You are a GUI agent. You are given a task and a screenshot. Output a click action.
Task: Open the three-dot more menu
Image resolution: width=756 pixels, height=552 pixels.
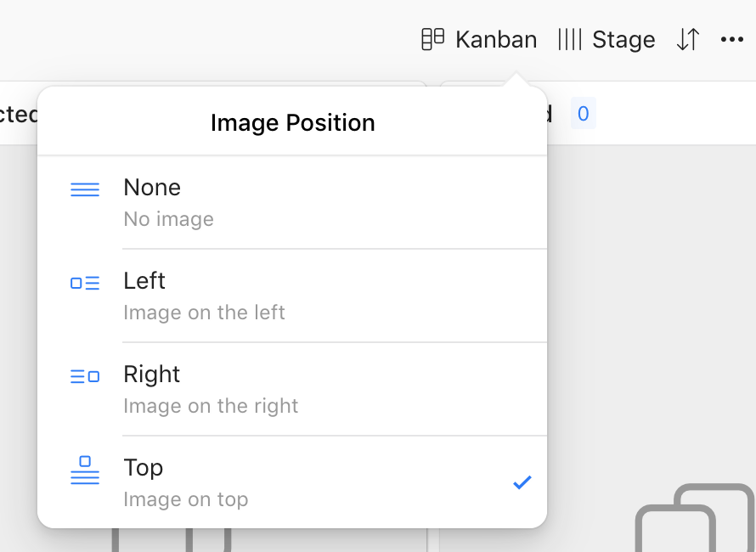click(x=732, y=39)
